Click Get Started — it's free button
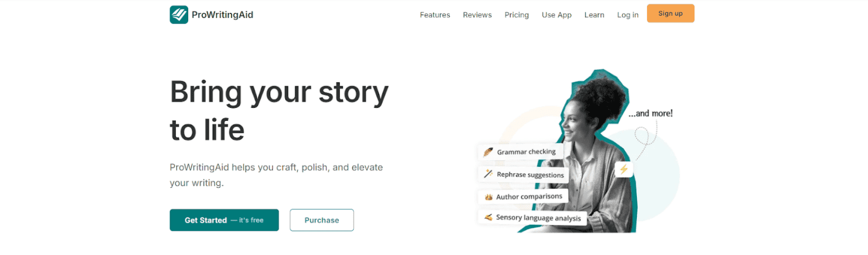The height and width of the screenshot is (255, 868). coord(224,220)
